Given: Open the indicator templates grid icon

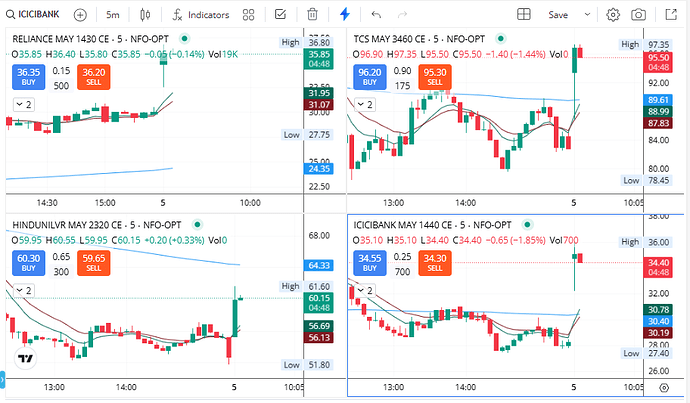Looking at the screenshot, I should pos(250,15).
